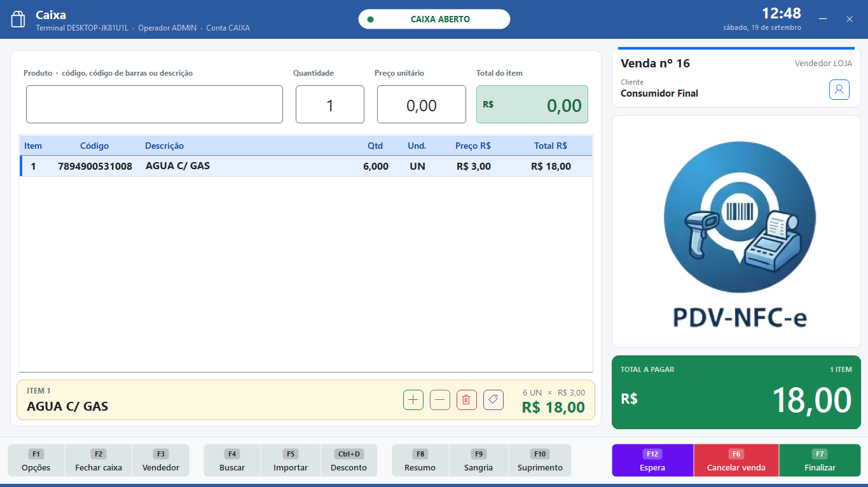Click the red Cancelar venda button
This screenshot has width=868, height=487.
tap(736, 460)
